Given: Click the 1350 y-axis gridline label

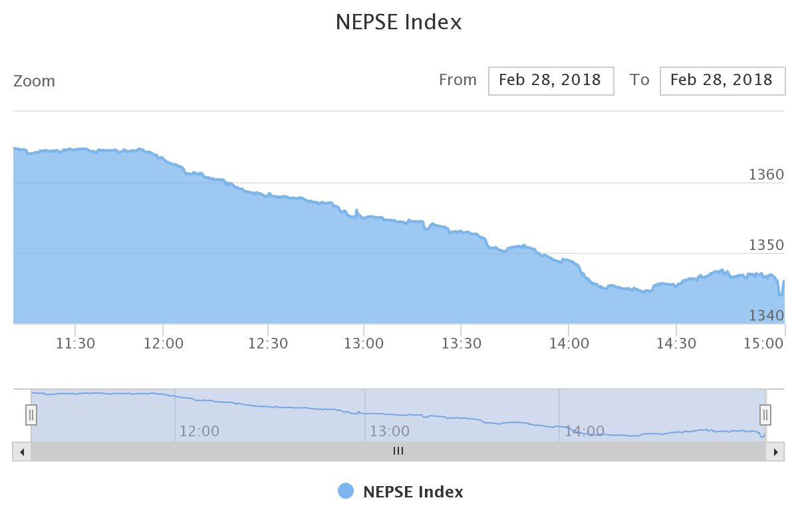Looking at the screenshot, I should pyautogui.click(x=767, y=245).
